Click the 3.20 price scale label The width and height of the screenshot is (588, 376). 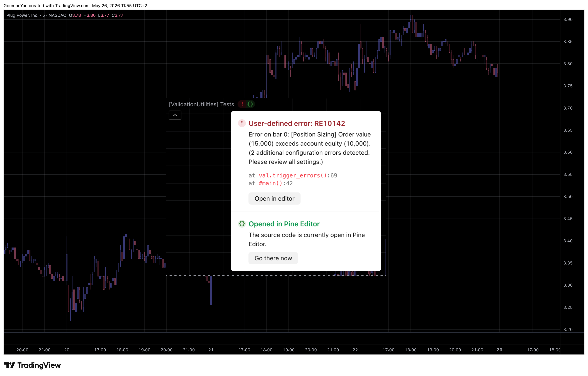tap(568, 329)
